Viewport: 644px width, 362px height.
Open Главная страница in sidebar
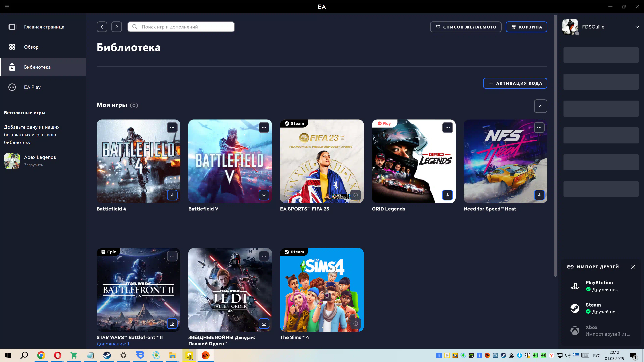tap(43, 27)
